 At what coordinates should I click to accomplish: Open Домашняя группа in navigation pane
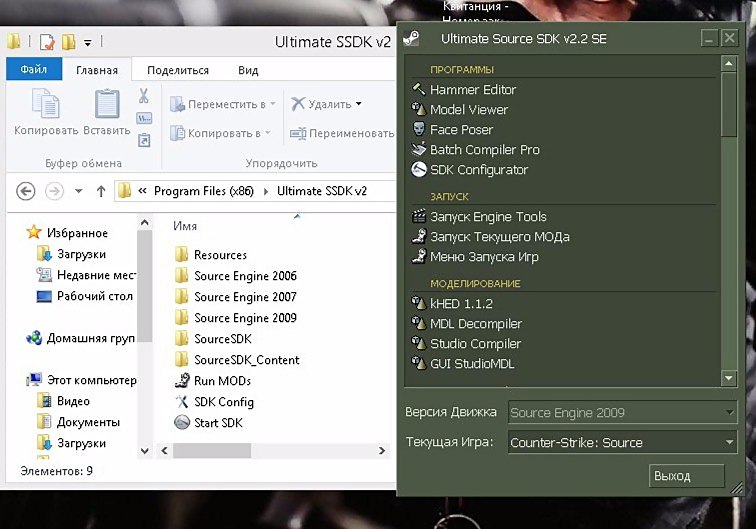pos(81,338)
